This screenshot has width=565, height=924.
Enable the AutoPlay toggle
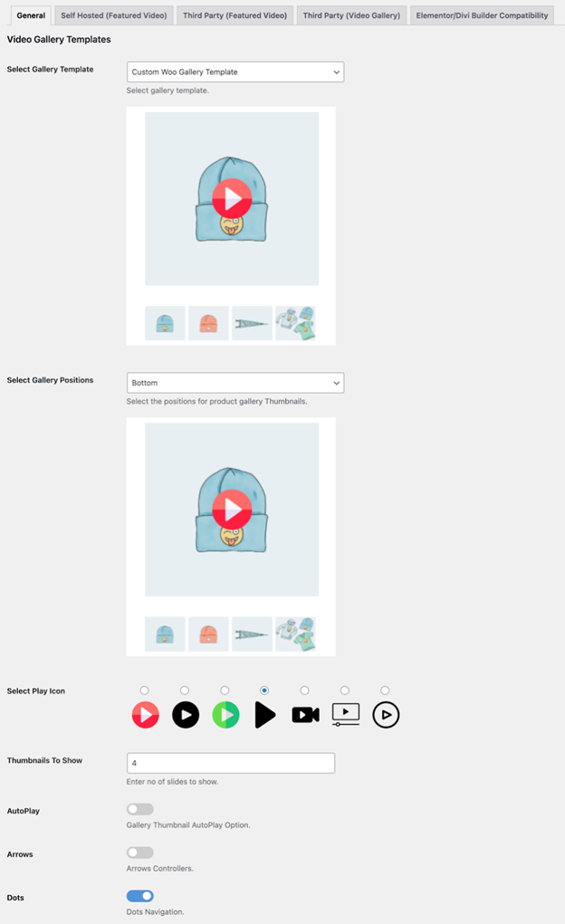coord(140,809)
